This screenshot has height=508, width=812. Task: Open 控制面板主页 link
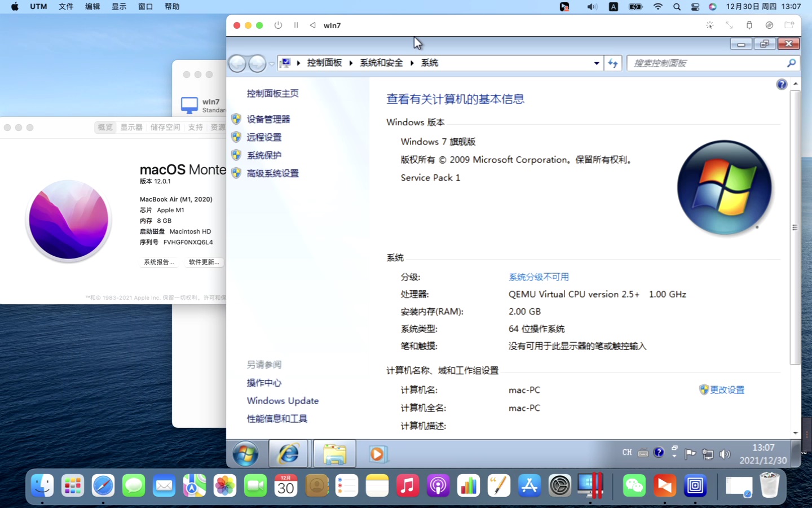[272, 93]
